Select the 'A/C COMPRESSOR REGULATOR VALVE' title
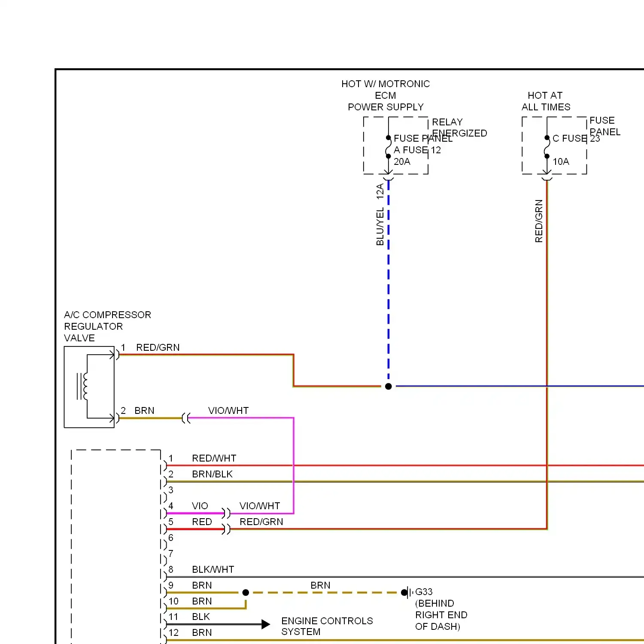 pos(107,326)
